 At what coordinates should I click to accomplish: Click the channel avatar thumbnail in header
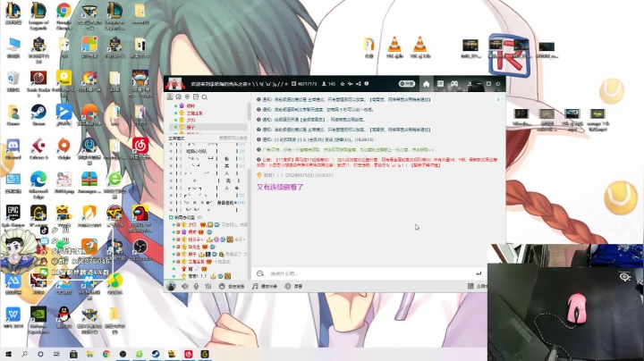coord(174,84)
